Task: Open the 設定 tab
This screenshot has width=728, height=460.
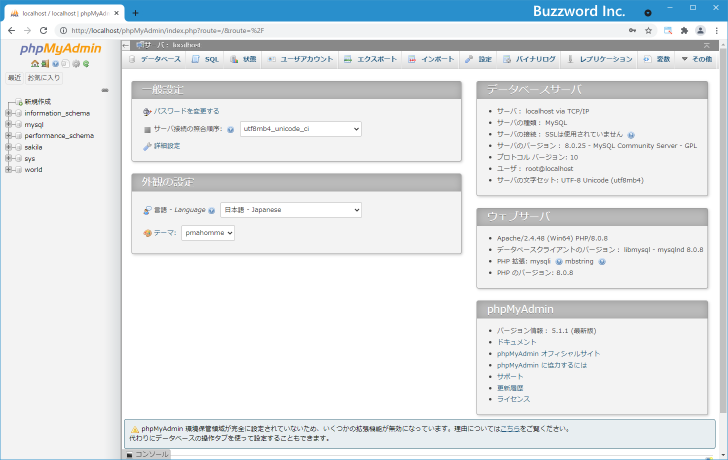Action: tap(479, 59)
